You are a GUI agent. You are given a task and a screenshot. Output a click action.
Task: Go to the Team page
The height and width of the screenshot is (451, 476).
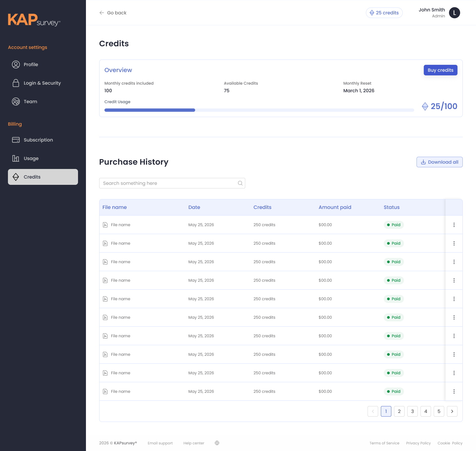[x=43, y=102]
